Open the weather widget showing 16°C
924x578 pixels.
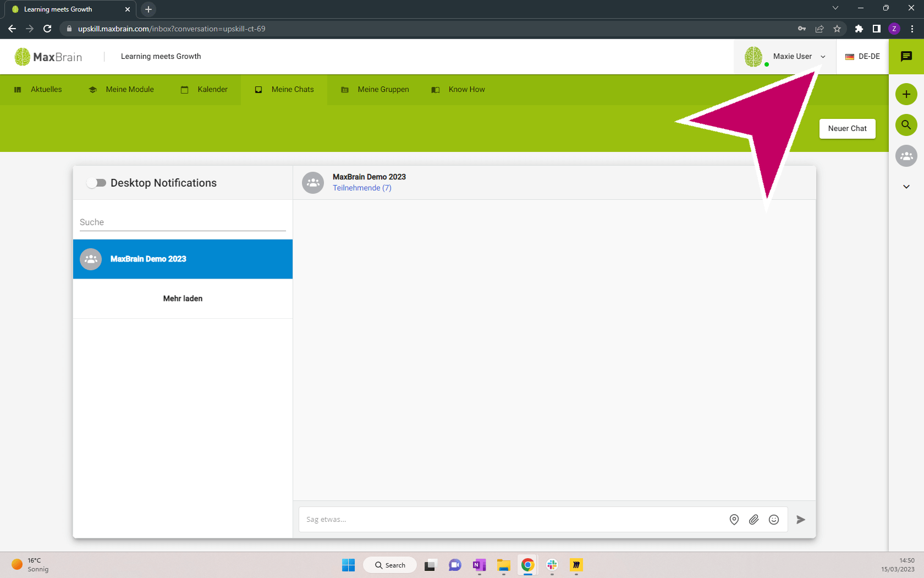(x=31, y=565)
